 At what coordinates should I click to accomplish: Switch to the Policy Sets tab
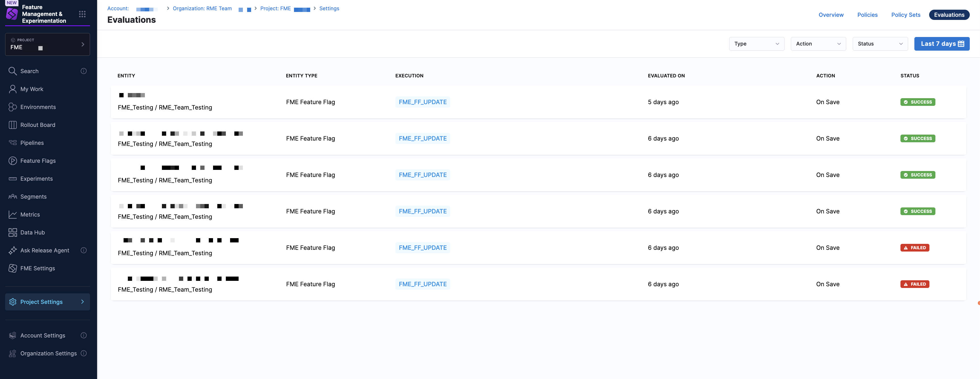(x=906, y=15)
